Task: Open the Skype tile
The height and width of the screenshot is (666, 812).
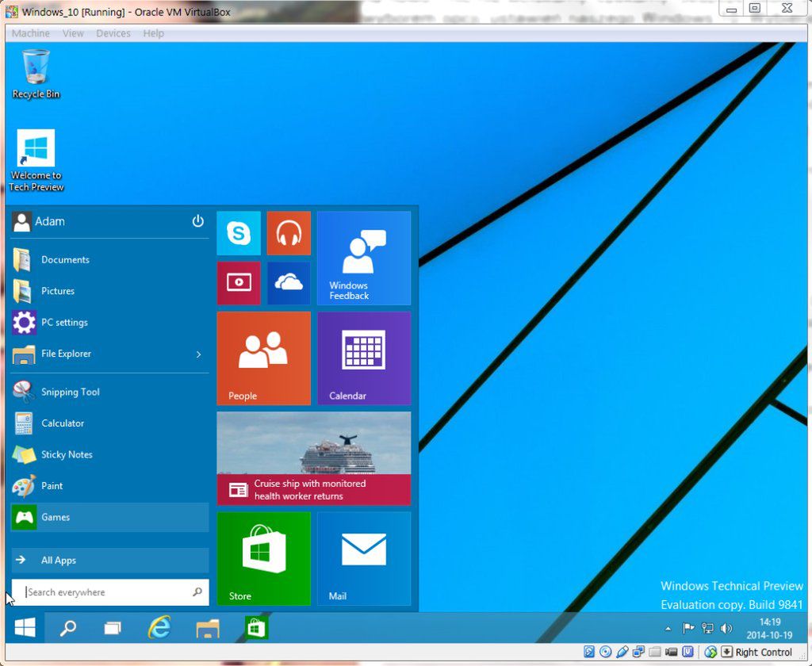Action: [239, 233]
